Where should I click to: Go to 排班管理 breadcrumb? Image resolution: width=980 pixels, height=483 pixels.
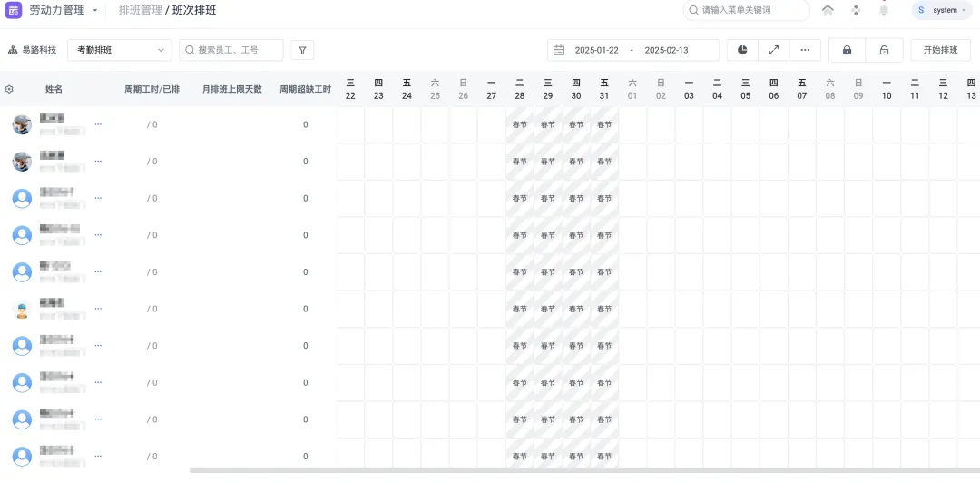click(140, 10)
